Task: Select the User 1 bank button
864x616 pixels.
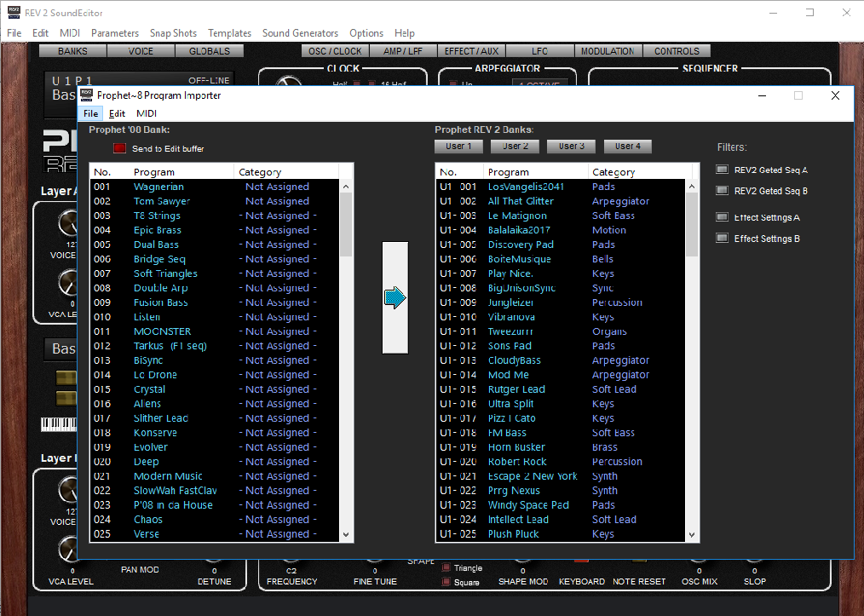Action: coord(459,147)
